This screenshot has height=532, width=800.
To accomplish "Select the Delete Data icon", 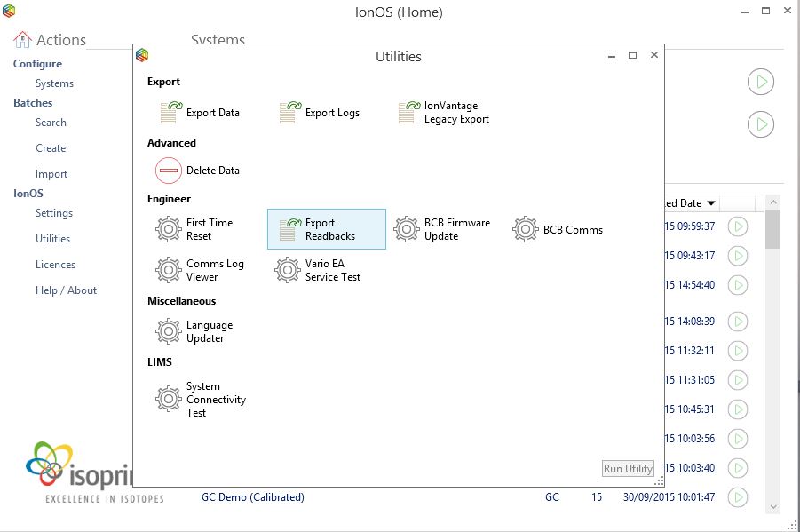I will pyautogui.click(x=169, y=171).
